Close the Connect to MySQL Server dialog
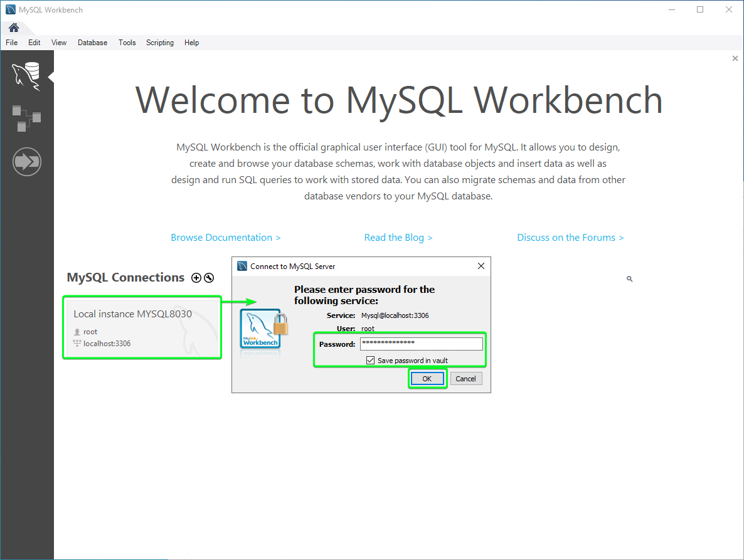The width and height of the screenshot is (744, 560). 481,266
